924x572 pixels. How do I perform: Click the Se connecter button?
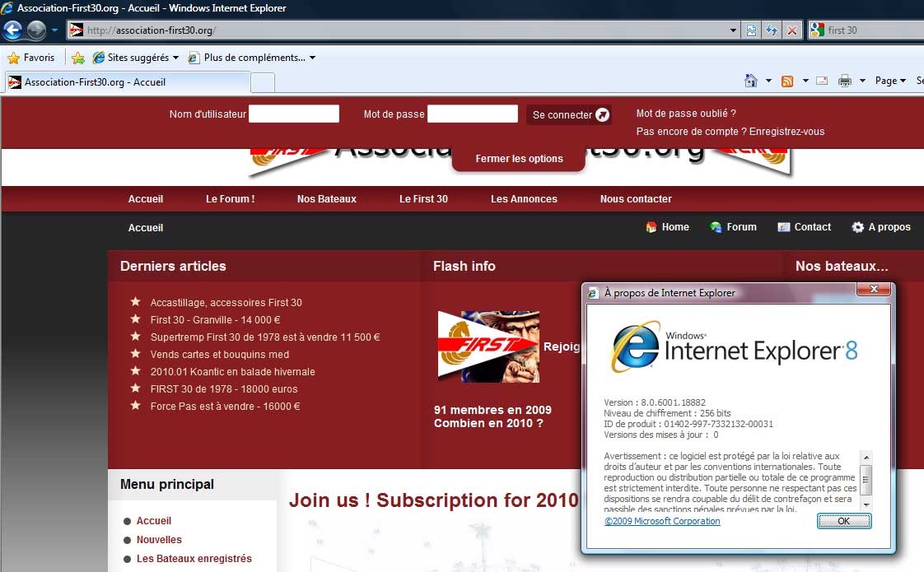click(569, 115)
